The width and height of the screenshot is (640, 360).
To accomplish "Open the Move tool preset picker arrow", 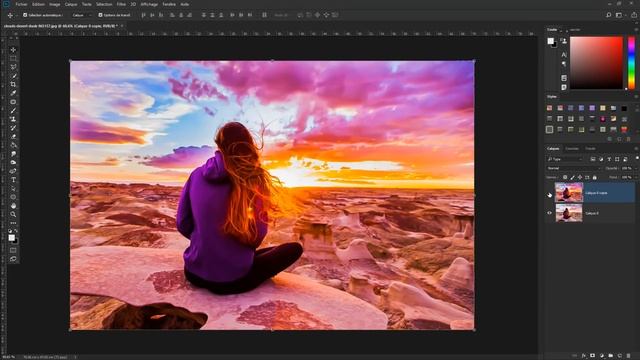I will [x=17, y=15].
